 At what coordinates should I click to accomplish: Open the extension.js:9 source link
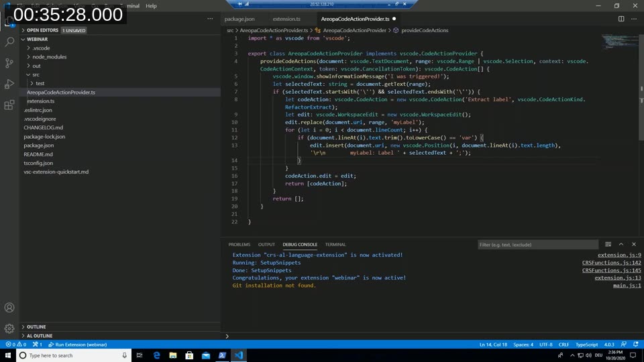coord(619,255)
